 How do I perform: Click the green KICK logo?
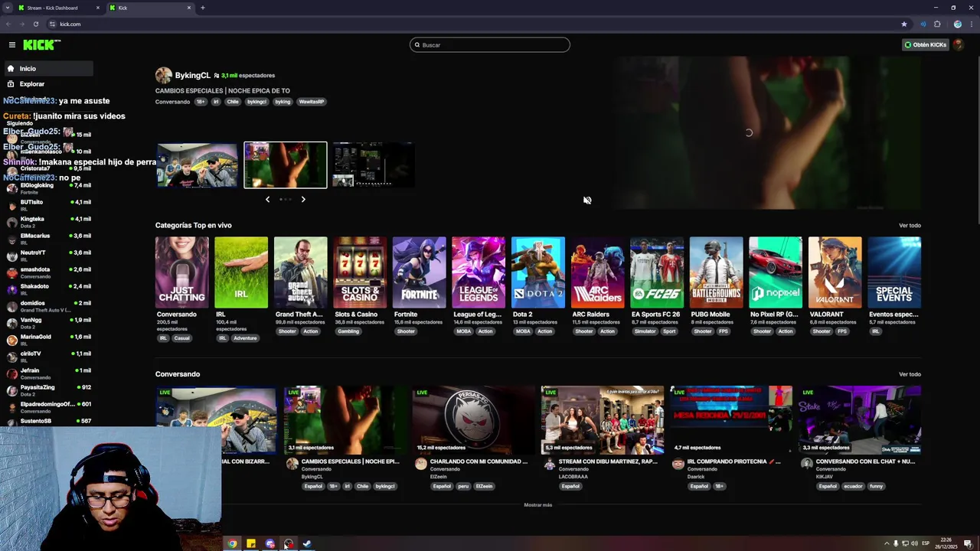pyautogui.click(x=41, y=45)
